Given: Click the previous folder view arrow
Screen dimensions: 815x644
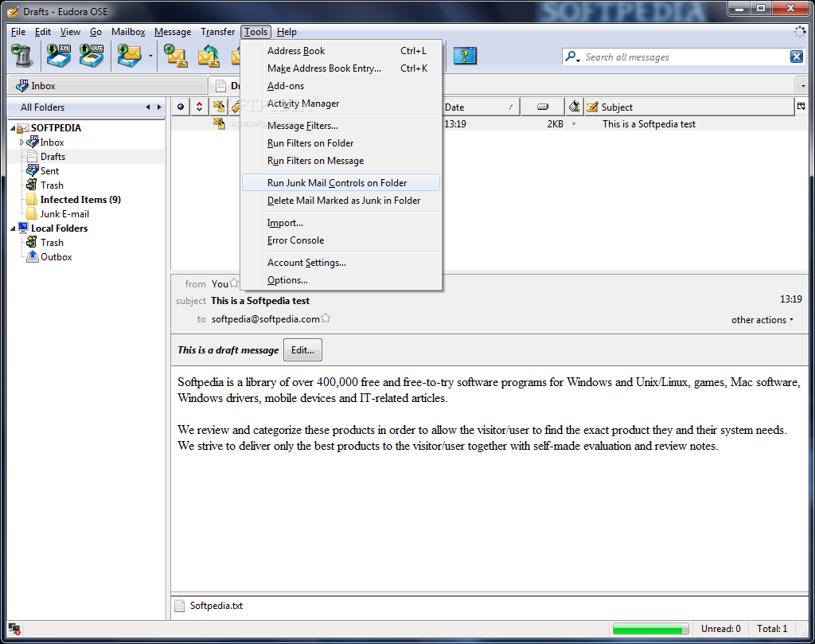Looking at the screenshot, I should 148,107.
